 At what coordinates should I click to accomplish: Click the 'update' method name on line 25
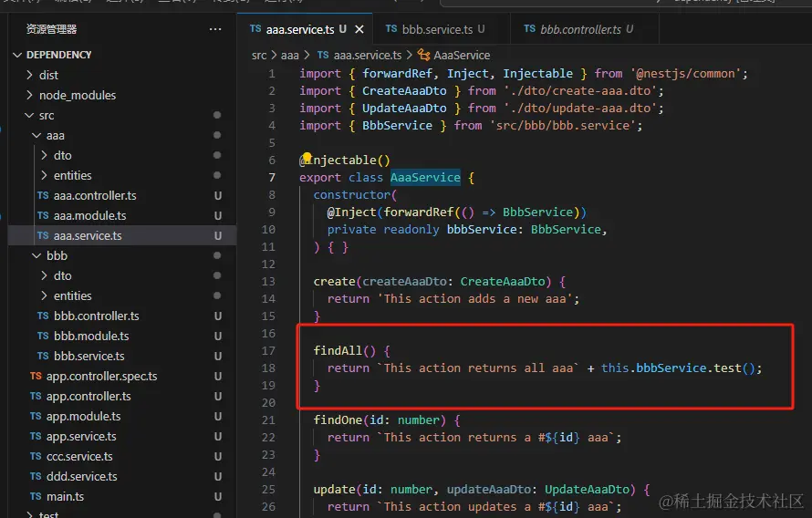click(334, 490)
